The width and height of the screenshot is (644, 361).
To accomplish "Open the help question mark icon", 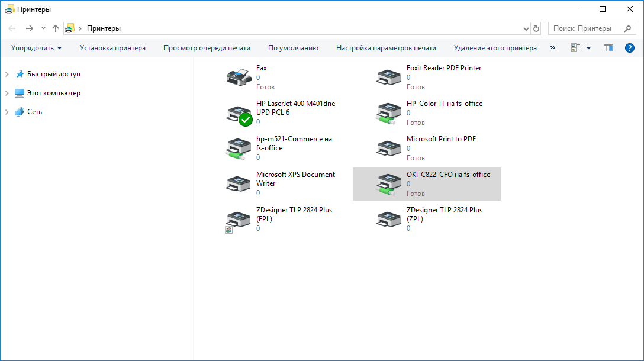I will pos(630,48).
